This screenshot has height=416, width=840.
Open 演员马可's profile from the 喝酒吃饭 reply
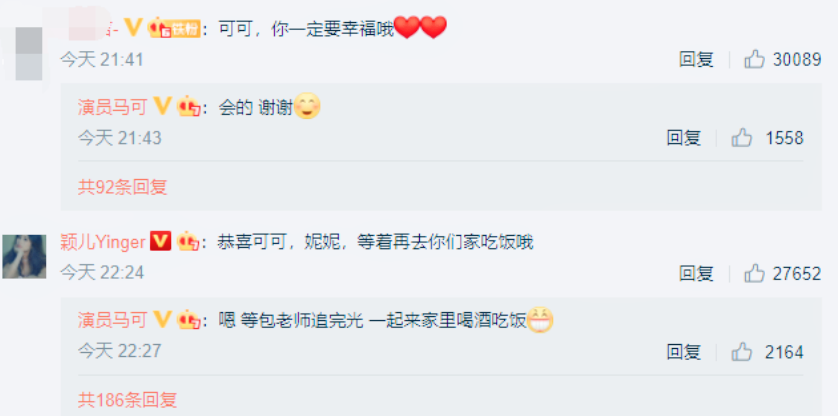pos(112,320)
